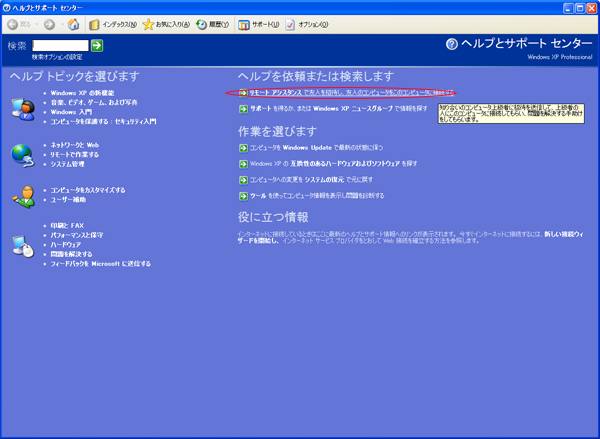Open Windows 入門 topic
This screenshot has width=600, height=439.
(x=71, y=112)
